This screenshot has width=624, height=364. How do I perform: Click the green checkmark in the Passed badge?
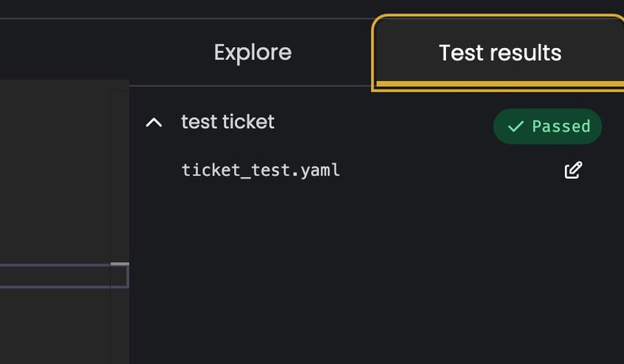pyautogui.click(x=515, y=126)
